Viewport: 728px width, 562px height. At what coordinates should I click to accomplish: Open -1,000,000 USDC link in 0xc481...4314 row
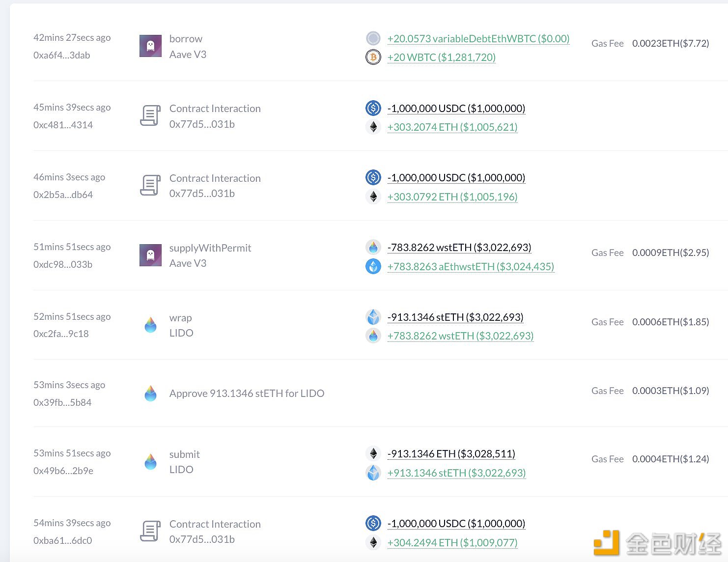[x=456, y=108]
